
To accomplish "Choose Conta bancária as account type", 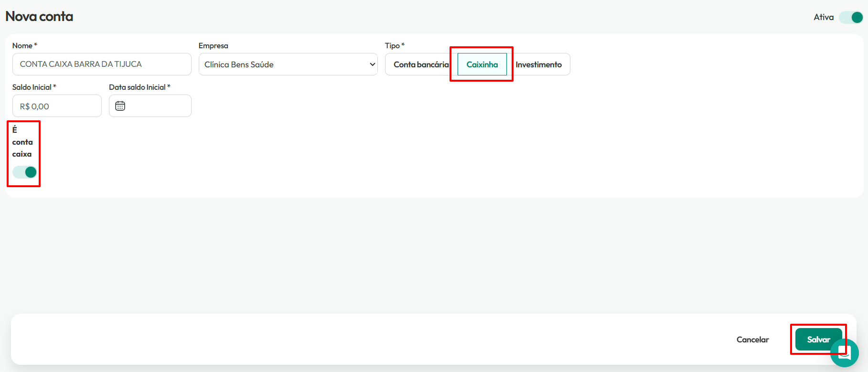I will (x=421, y=64).
